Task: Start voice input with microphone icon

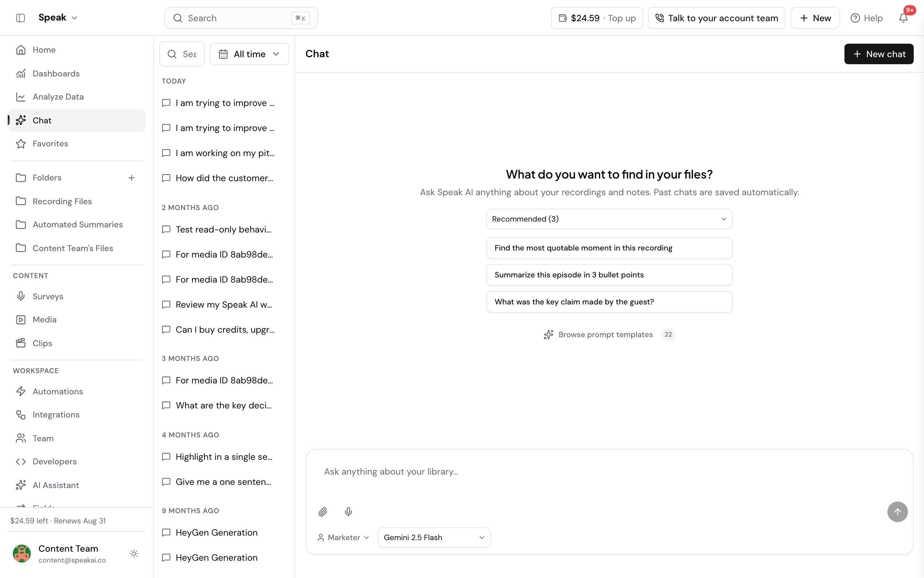Action: [348, 512]
